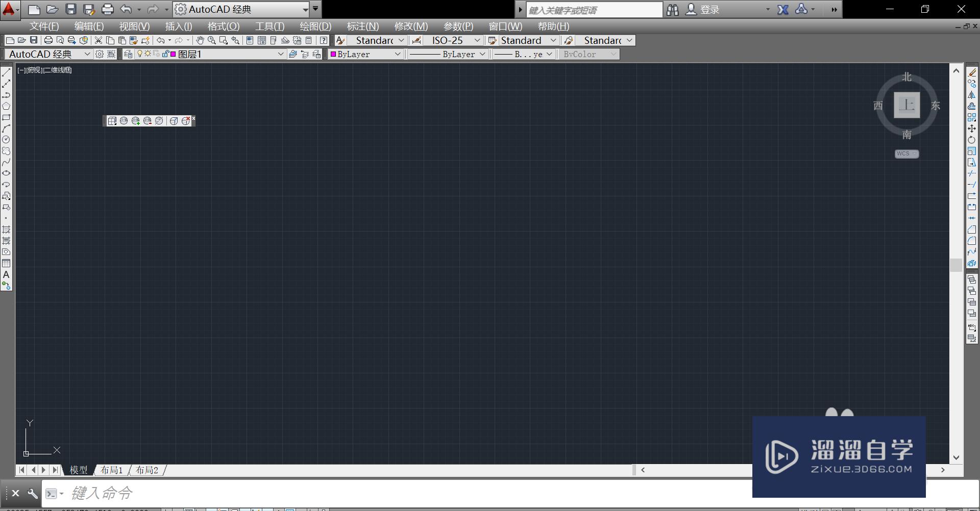Select the Move modify tool
The height and width of the screenshot is (511, 980).
(x=972, y=129)
